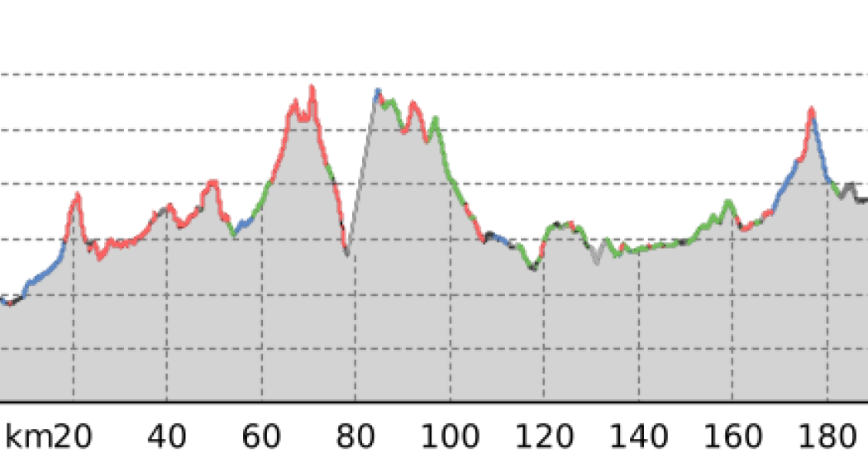This screenshot has width=868, height=463.
Task: Select the gray filled area below the profile line
Action: point(413,331)
